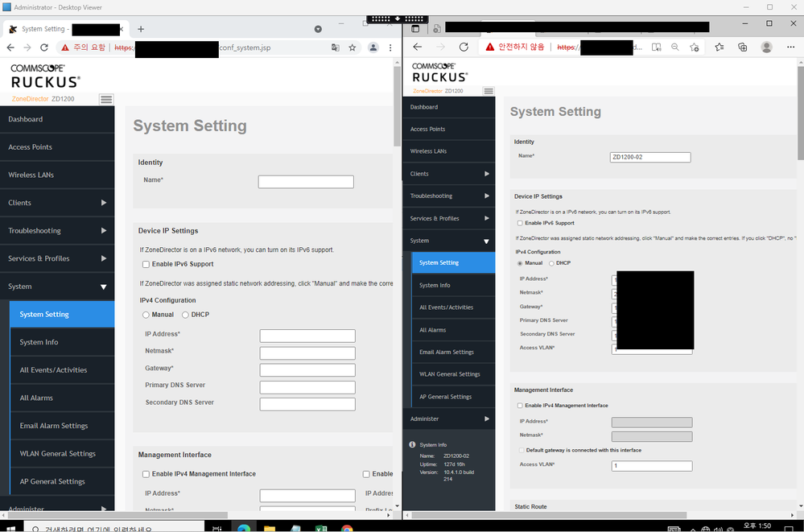804x532 pixels.
Task: Click the translate page icon in Chrome
Action: (x=336, y=48)
